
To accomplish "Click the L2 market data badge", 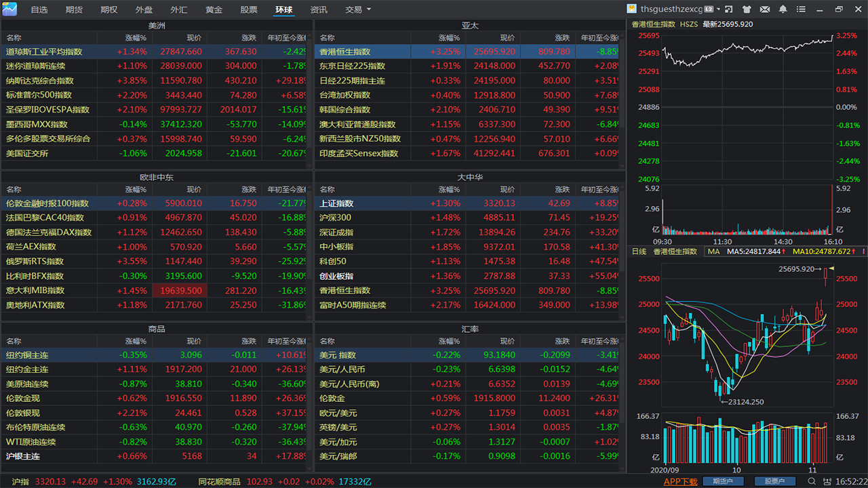I will click(708, 9).
